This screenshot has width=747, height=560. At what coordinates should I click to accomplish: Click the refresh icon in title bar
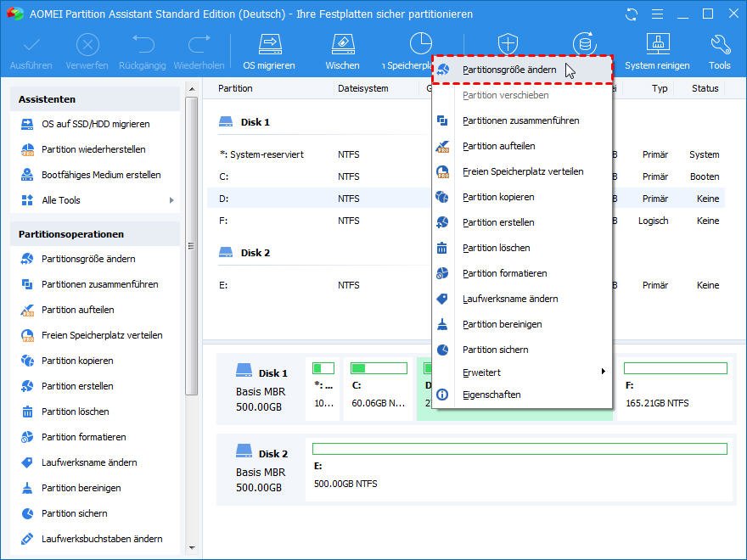click(632, 14)
